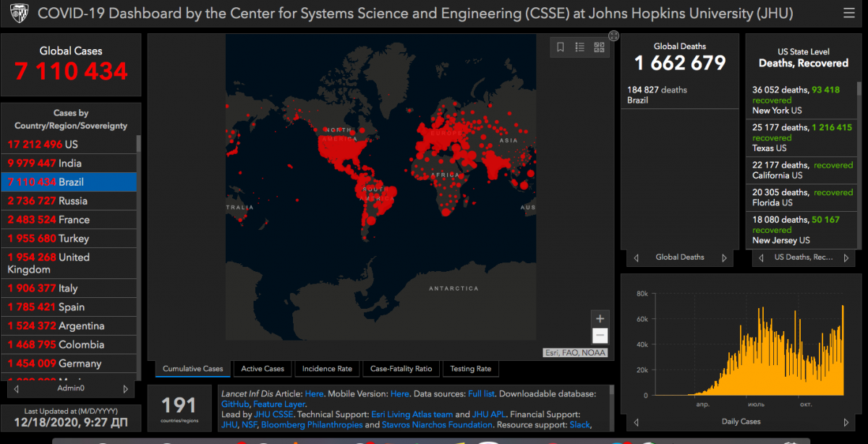Select Spain in the country cases list
The height and width of the screenshot is (444, 868).
click(x=69, y=307)
